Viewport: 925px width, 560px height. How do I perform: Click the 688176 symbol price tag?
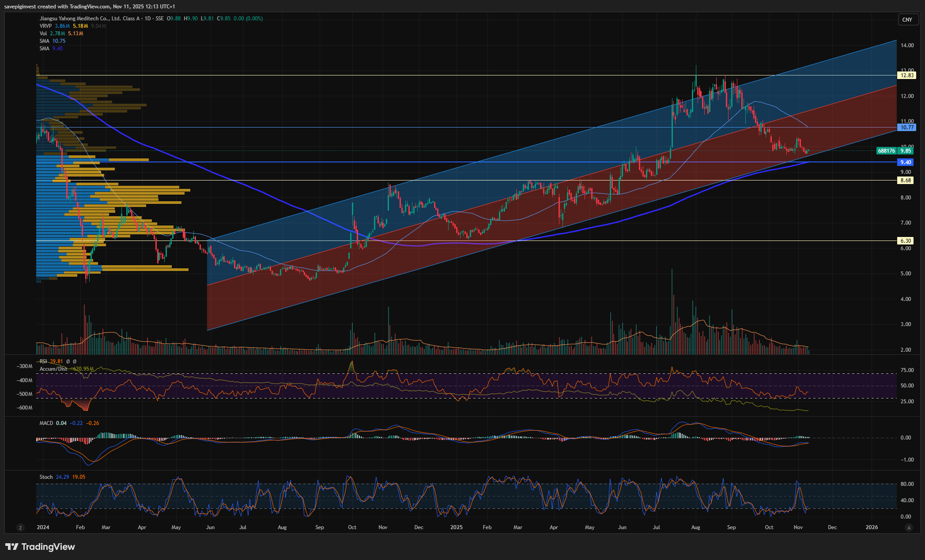click(x=886, y=151)
